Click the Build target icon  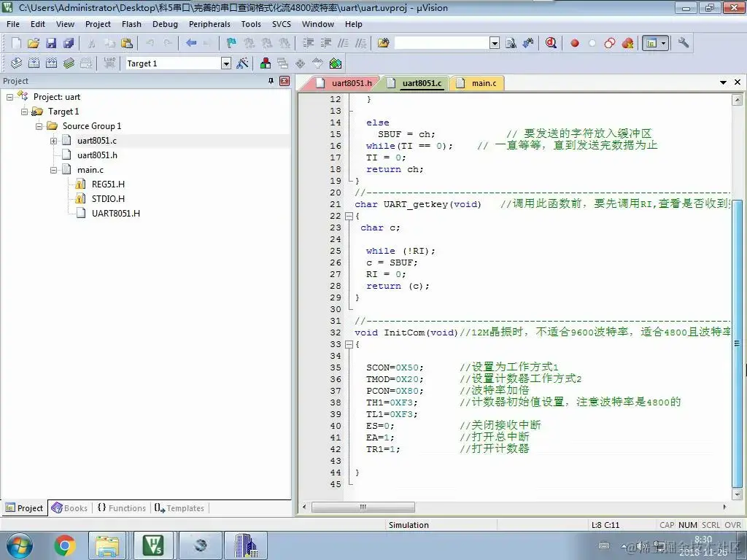(x=34, y=63)
